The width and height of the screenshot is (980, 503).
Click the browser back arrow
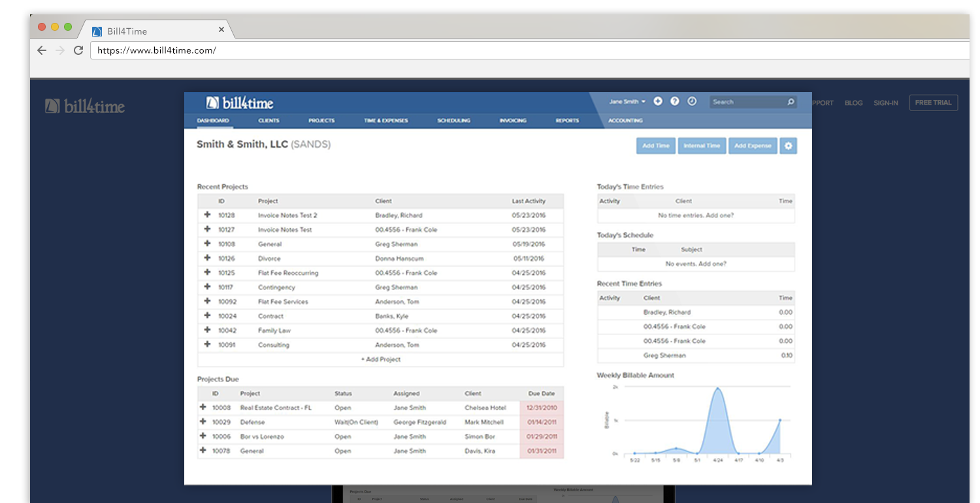pyautogui.click(x=42, y=50)
